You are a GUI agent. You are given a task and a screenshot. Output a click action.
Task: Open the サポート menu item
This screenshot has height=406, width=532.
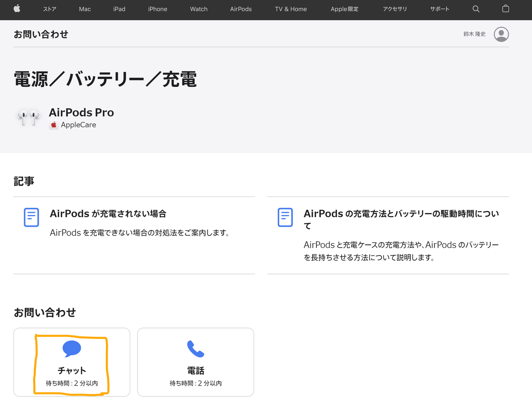[440, 9]
